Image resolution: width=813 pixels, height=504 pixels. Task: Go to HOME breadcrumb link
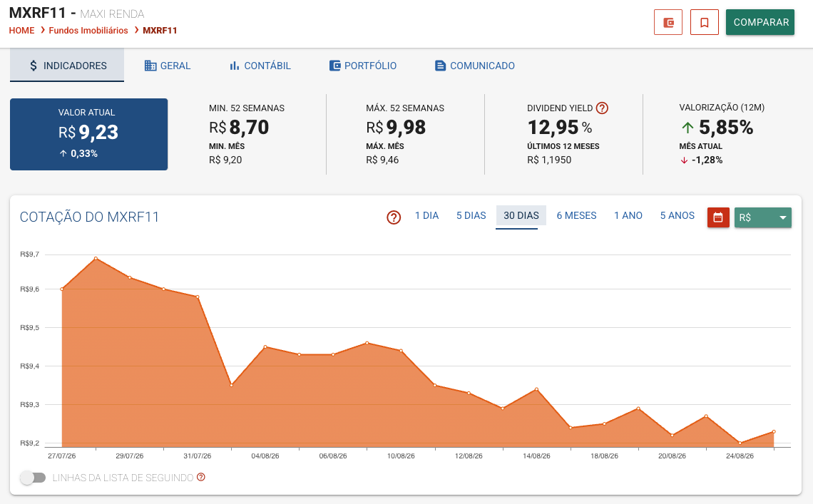22,31
